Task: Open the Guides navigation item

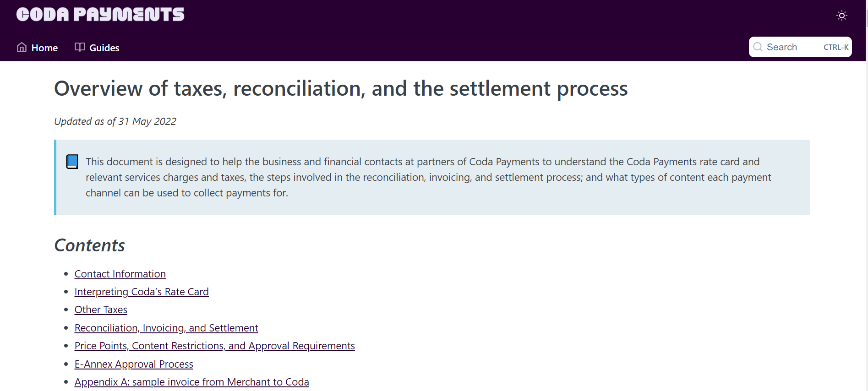Action: [97, 48]
